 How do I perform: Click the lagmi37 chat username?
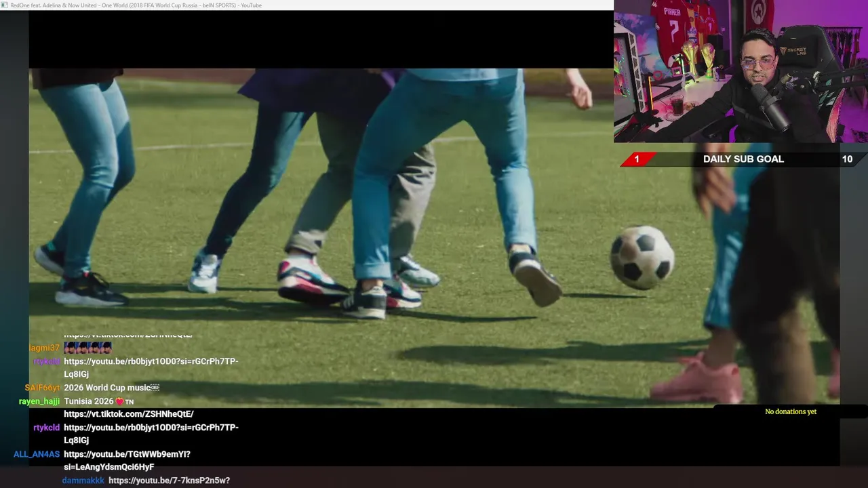[x=44, y=348]
